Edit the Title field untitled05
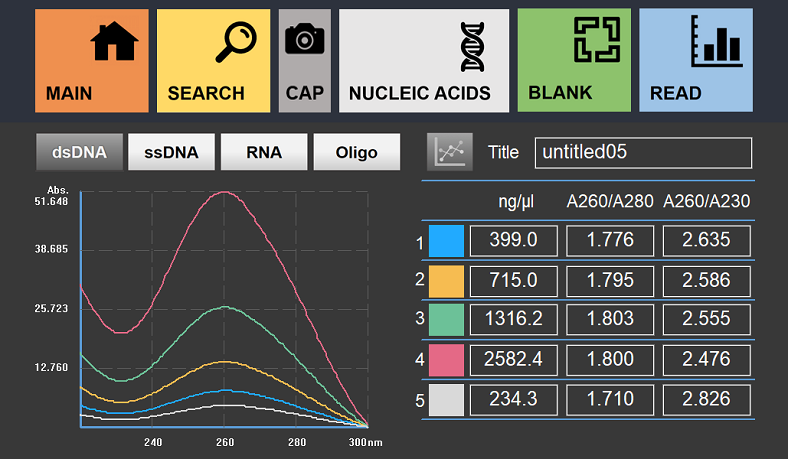This screenshot has height=459, width=788. point(643,152)
